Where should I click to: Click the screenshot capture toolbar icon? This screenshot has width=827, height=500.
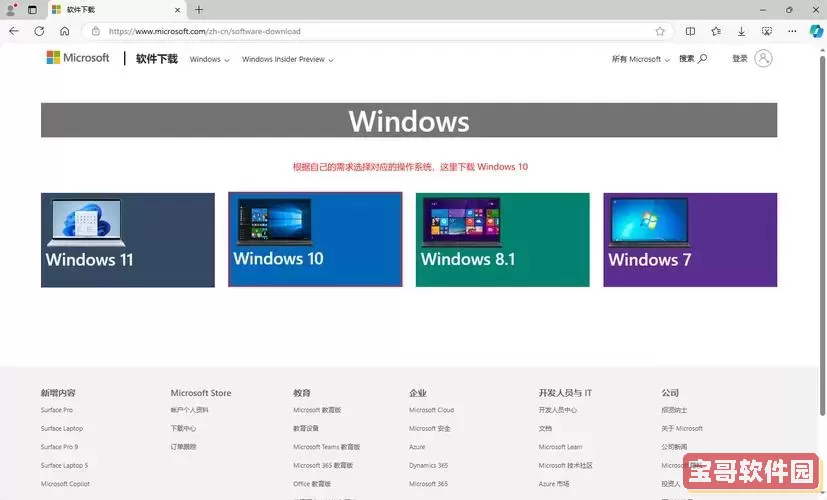767,31
